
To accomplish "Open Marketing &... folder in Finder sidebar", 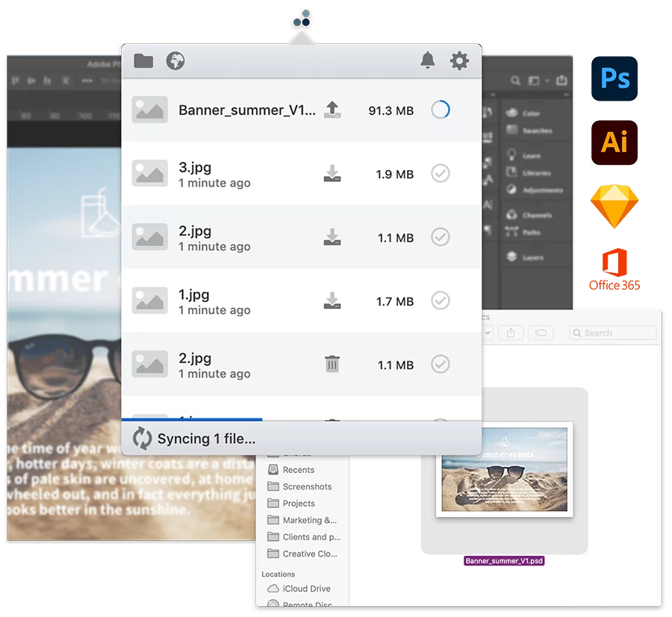I will coord(302,520).
